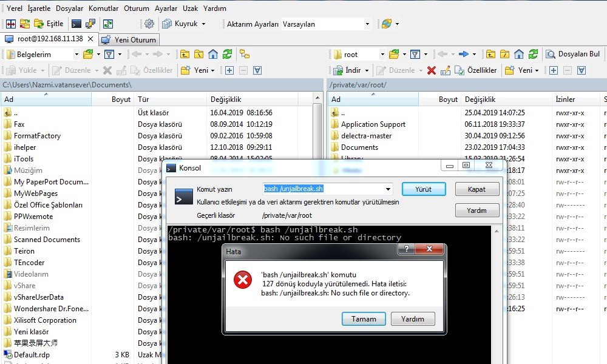
Task: Open the Oturum menu
Action: click(x=136, y=8)
